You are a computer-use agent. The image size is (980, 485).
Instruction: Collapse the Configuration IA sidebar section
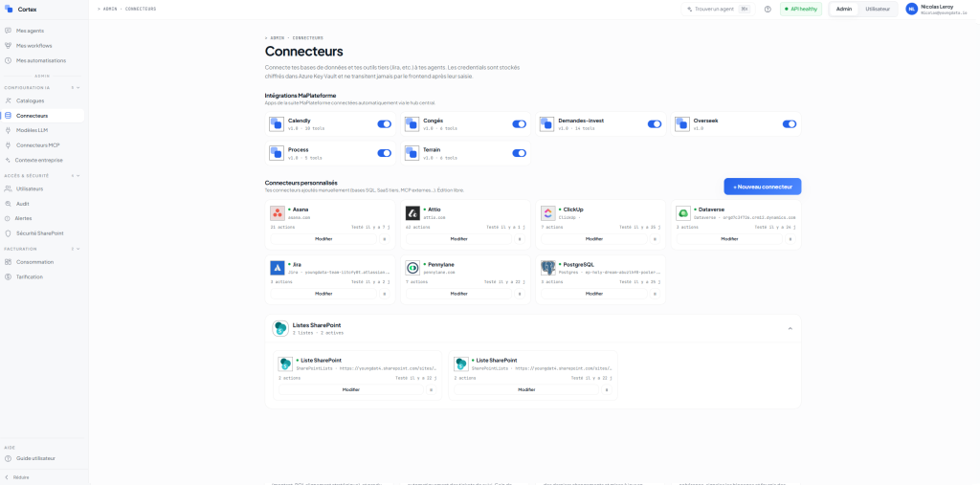[x=78, y=87]
